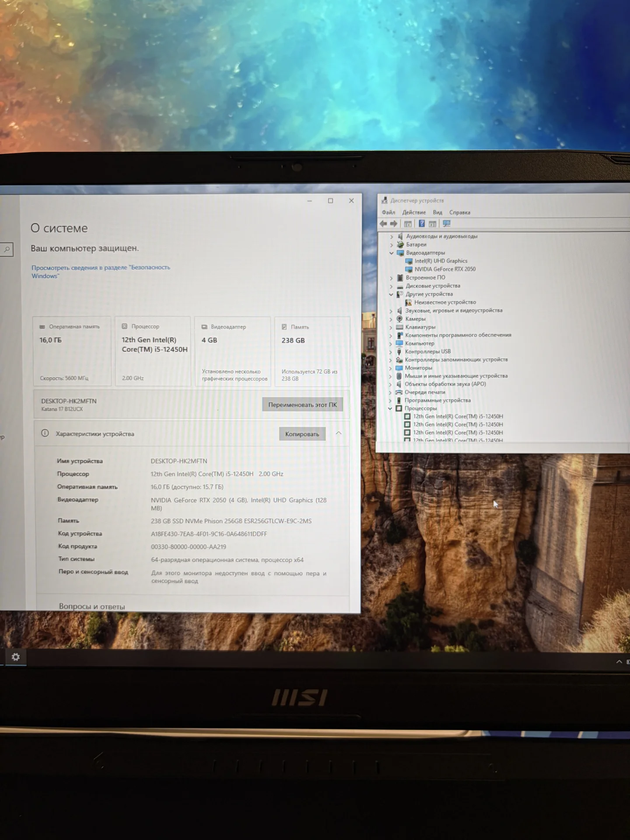Click the chip icon in the Процессор card header
Screen dimensions: 630x840
coord(125,326)
